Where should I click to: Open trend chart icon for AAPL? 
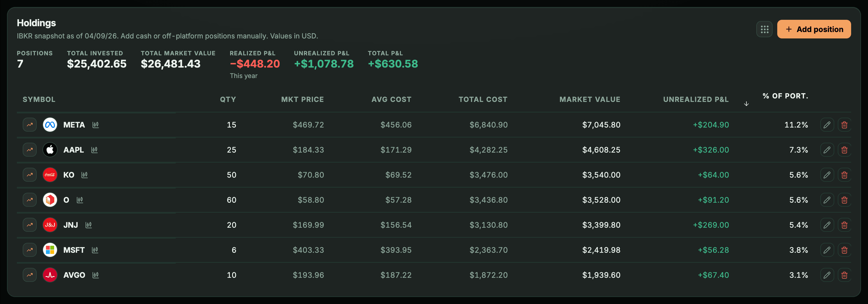[30, 150]
